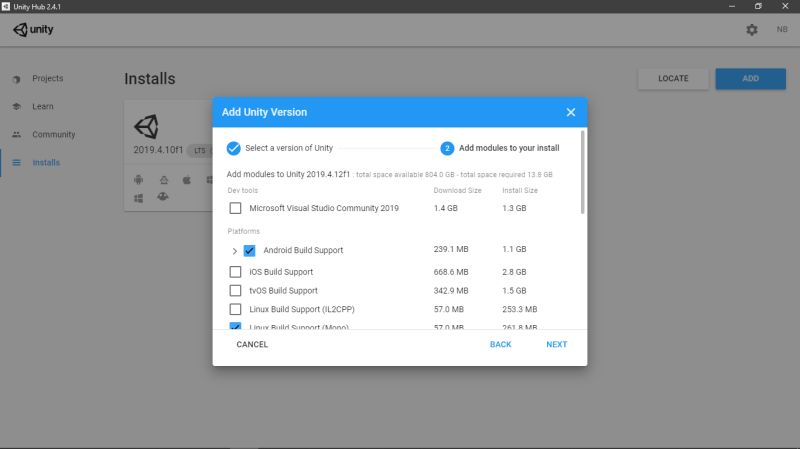Screen dimensions: 800x449
Task: Click 'Add modules to your install' step
Action: tap(509, 148)
